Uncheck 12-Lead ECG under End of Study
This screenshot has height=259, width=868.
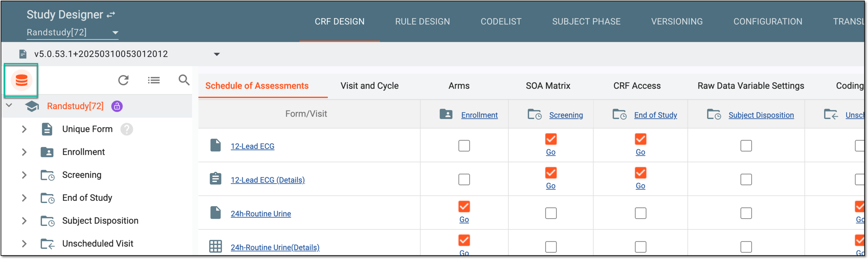coord(640,139)
